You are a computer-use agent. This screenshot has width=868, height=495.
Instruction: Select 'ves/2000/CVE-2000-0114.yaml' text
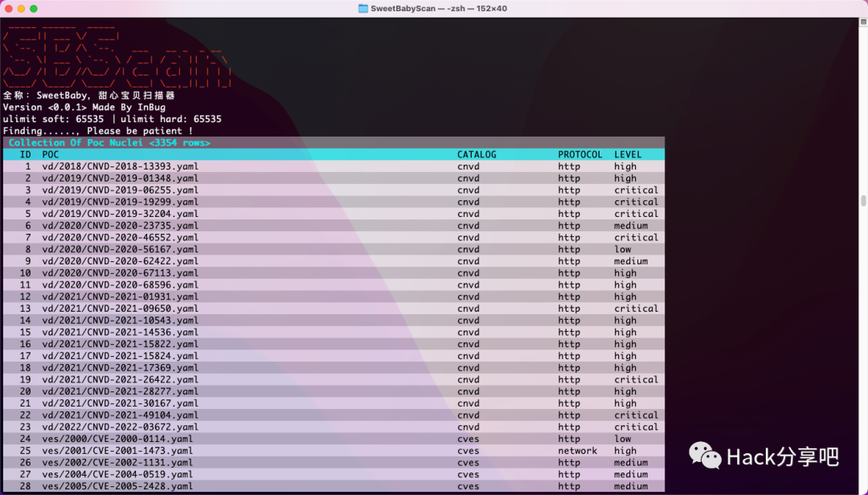(117, 439)
